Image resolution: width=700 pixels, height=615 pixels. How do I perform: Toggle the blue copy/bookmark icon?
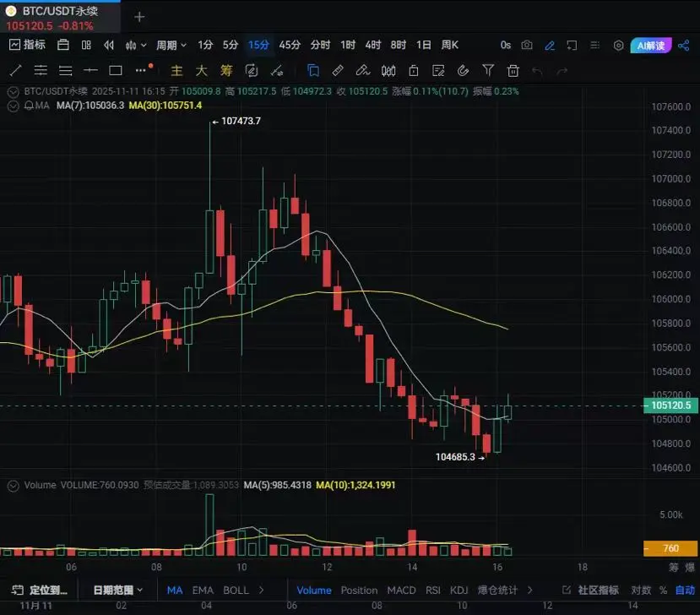(313, 71)
